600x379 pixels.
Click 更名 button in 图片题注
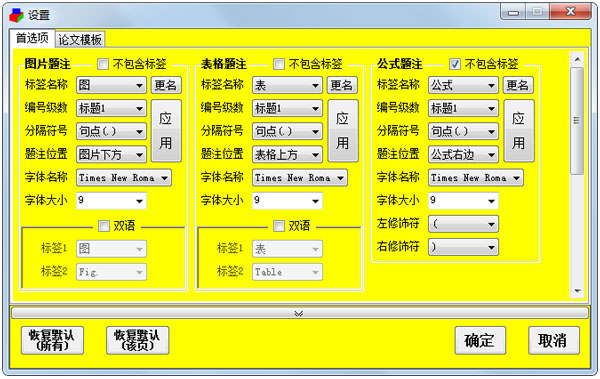tap(166, 85)
